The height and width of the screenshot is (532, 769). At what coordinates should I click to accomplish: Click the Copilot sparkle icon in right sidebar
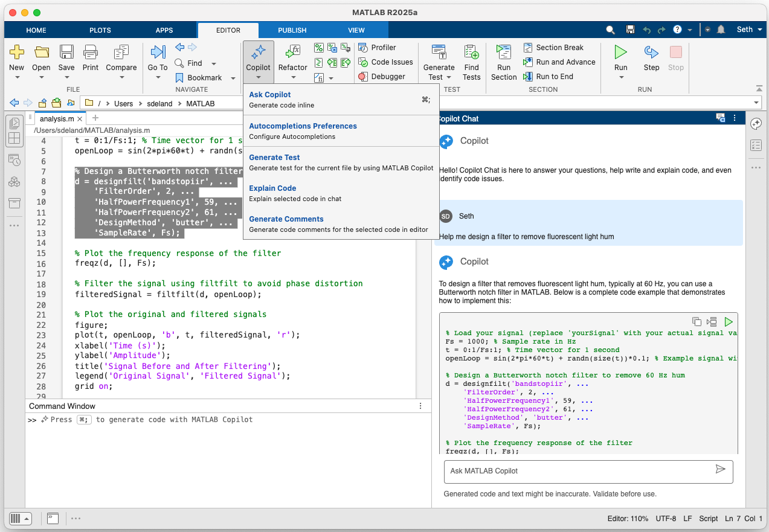(x=756, y=124)
